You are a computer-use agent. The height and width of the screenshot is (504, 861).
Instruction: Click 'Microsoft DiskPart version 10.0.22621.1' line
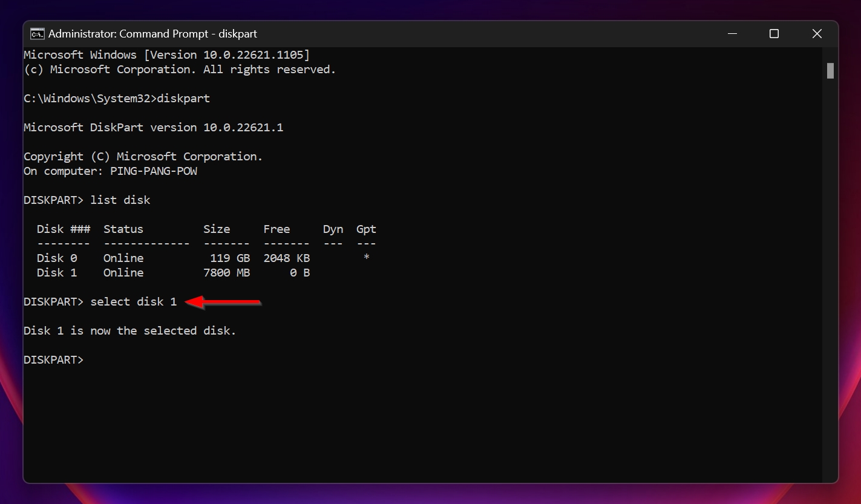coord(153,128)
